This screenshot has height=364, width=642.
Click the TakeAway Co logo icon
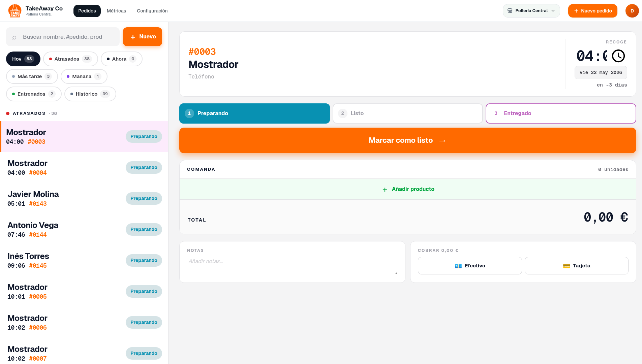point(15,11)
